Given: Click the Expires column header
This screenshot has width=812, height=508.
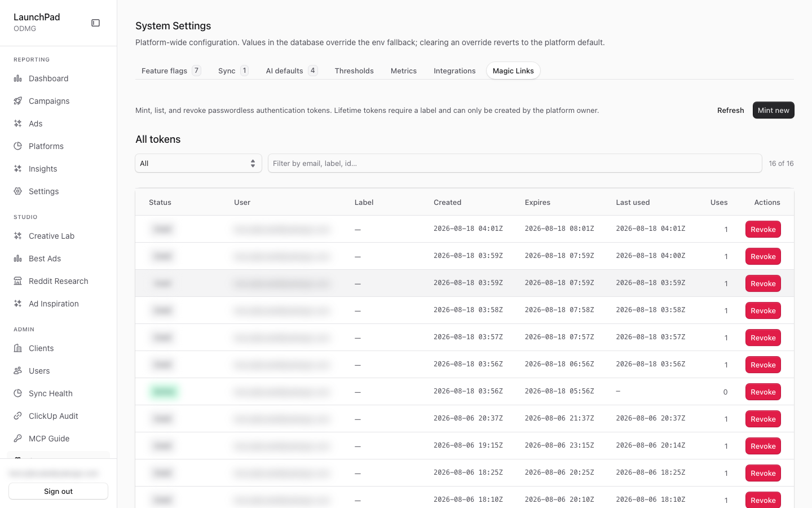Looking at the screenshot, I should click(x=537, y=202).
